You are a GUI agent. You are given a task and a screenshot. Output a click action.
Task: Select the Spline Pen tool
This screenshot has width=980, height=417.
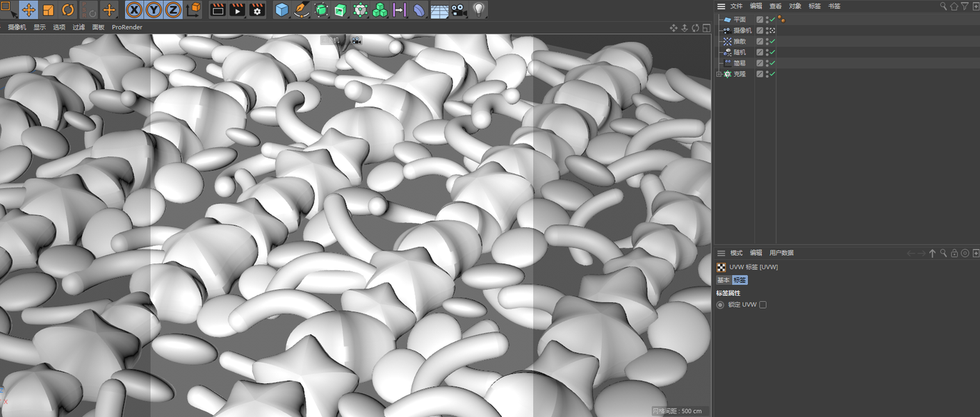pos(301,10)
